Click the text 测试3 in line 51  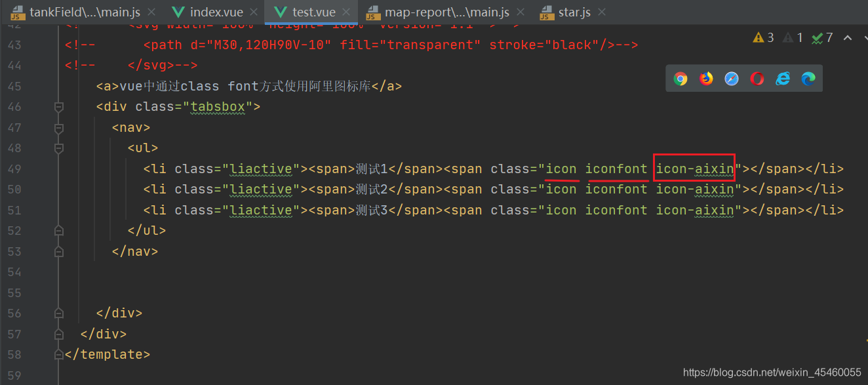[x=372, y=211]
